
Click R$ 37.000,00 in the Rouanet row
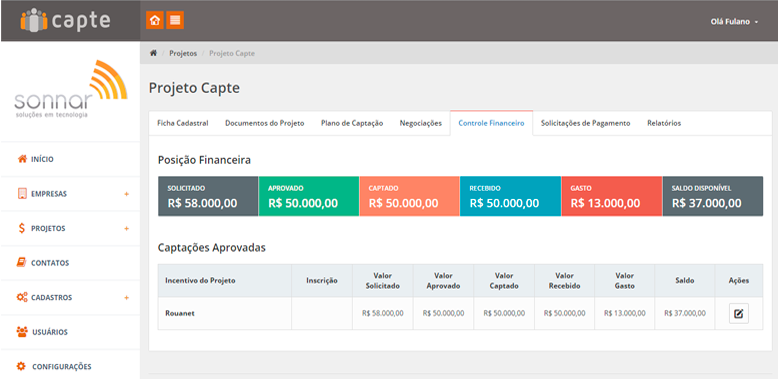(685, 314)
